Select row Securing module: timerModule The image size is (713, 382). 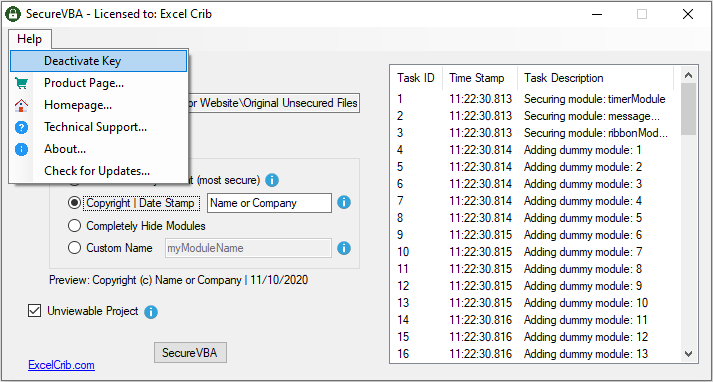[x=536, y=99]
